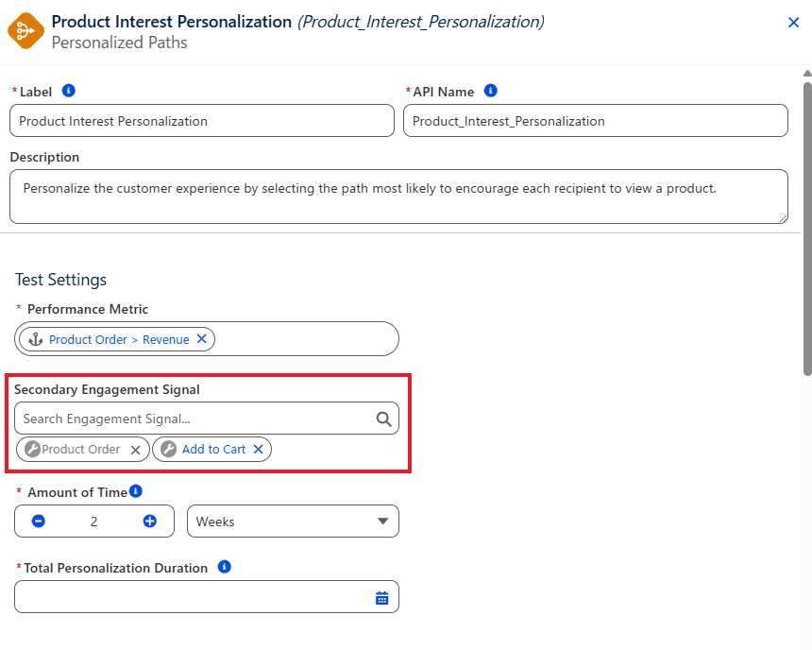This screenshot has width=812, height=650.
Task: Click the API Name info icon
Action: pyautogui.click(x=490, y=91)
